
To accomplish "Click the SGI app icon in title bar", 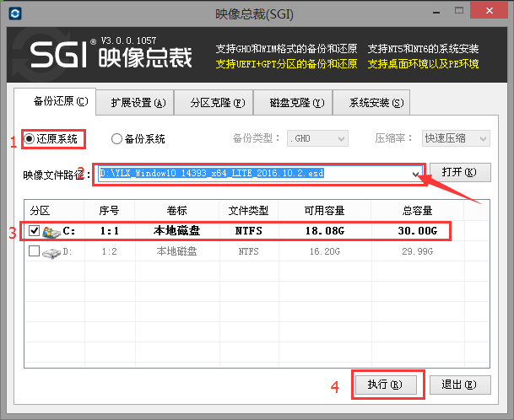I will pos(15,13).
